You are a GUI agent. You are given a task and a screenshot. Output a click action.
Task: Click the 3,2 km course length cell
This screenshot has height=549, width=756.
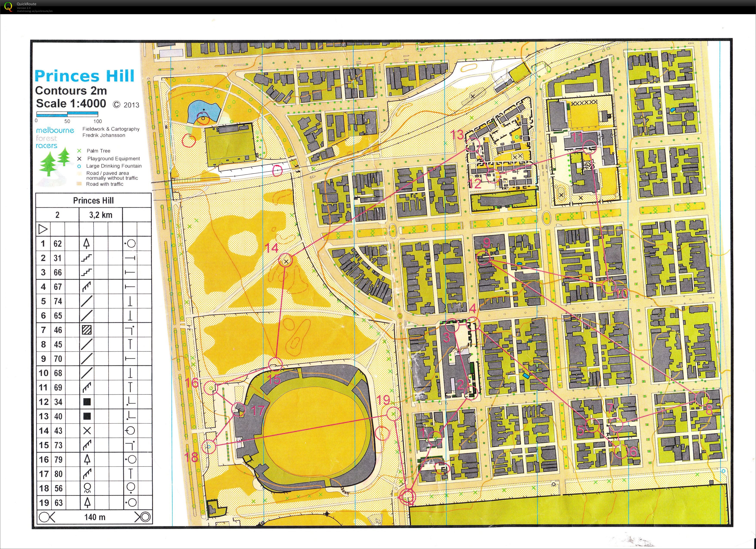tap(101, 215)
